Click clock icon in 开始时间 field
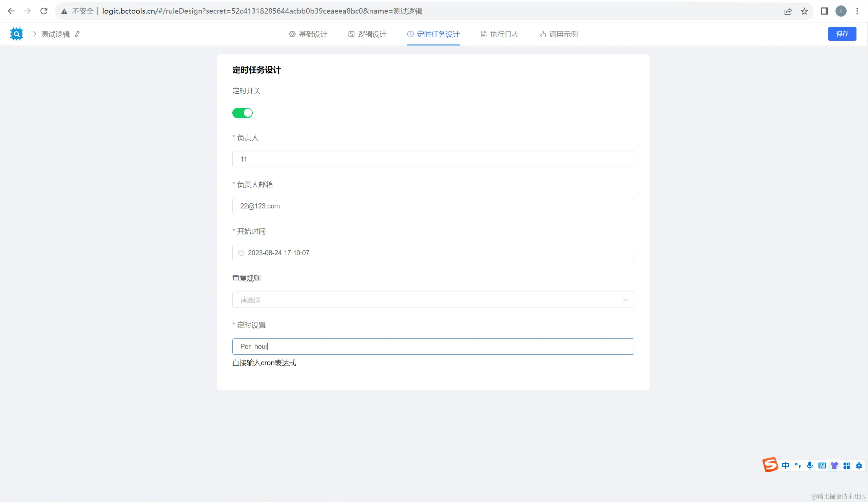Image resolution: width=868 pixels, height=502 pixels. tap(242, 253)
